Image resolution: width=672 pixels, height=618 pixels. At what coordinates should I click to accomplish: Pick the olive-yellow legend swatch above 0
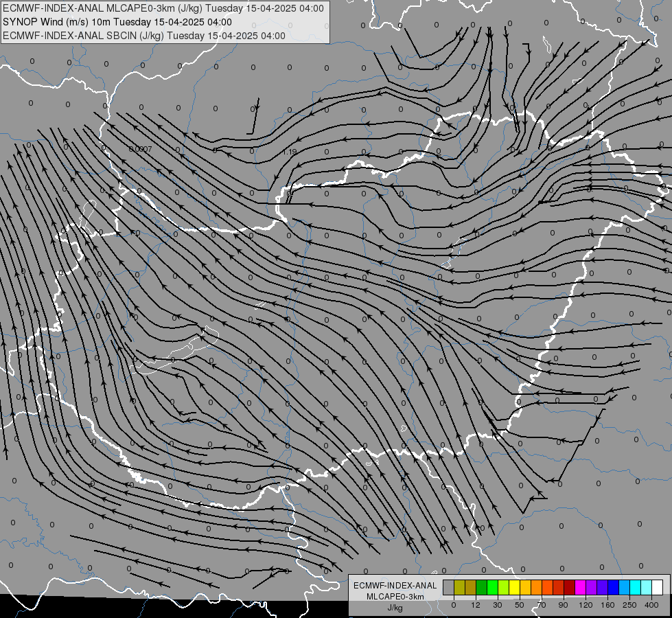tap(459, 587)
